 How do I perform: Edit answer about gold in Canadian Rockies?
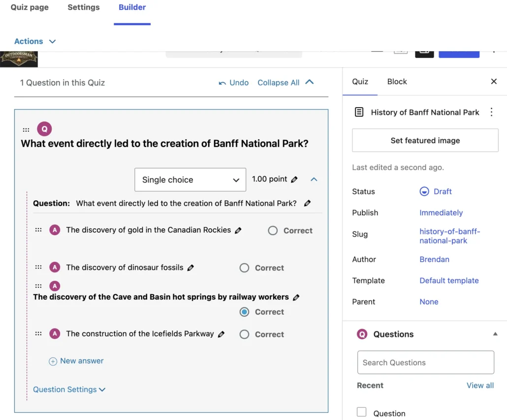[x=238, y=230]
